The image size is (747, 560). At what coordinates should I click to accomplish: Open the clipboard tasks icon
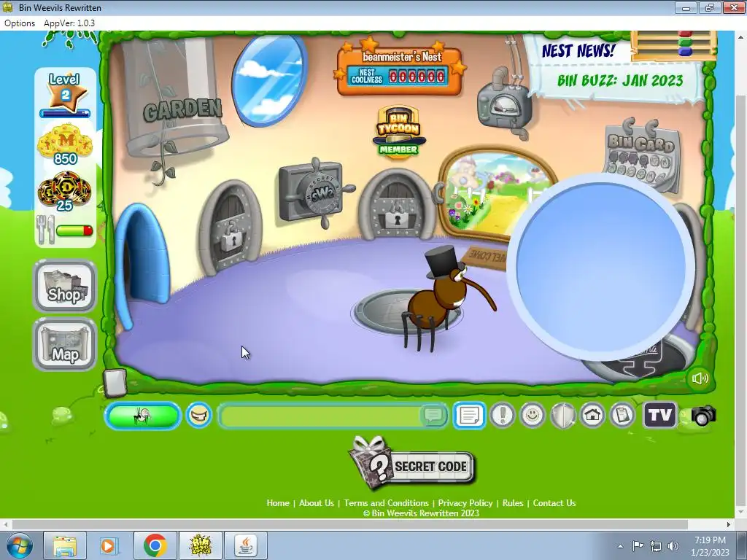pyautogui.click(x=623, y=415)
